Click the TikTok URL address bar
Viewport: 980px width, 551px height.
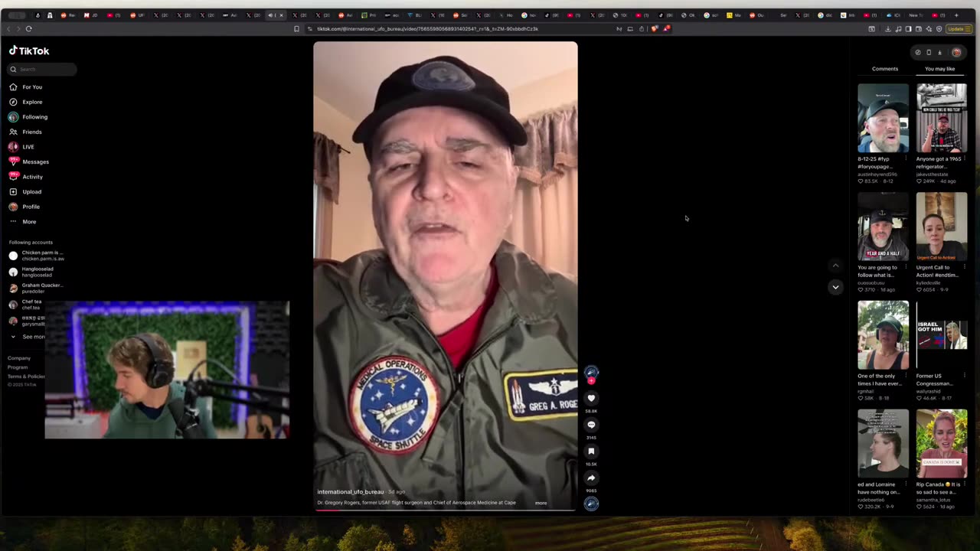click(459, 29)
